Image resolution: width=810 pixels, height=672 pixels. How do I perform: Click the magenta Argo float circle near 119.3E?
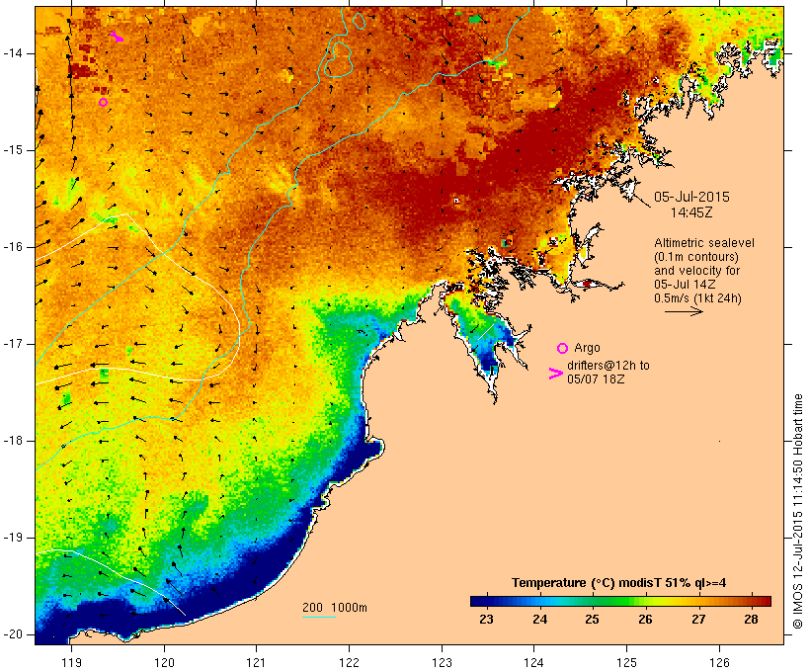(x=104, y=103)
